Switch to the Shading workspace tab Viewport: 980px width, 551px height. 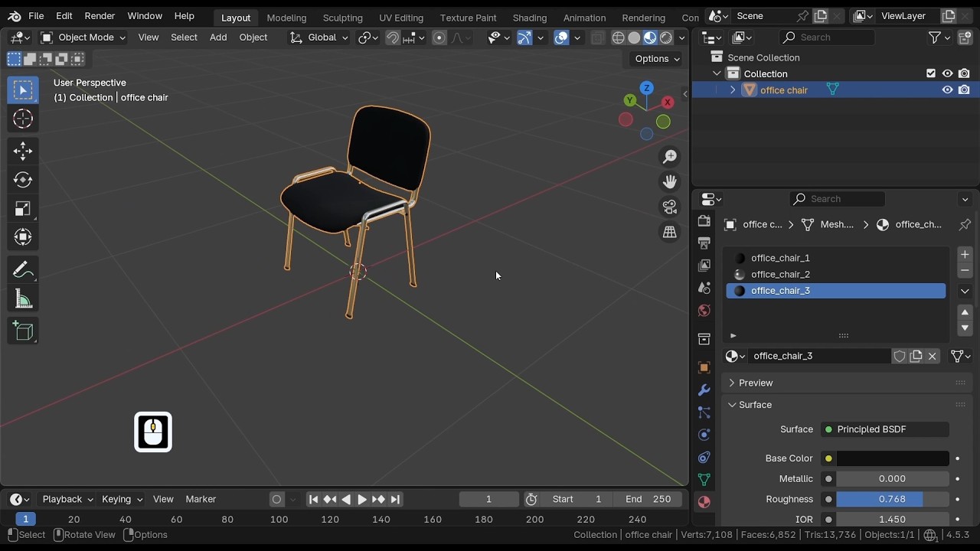pyautogui.click(x=530, y=18)
